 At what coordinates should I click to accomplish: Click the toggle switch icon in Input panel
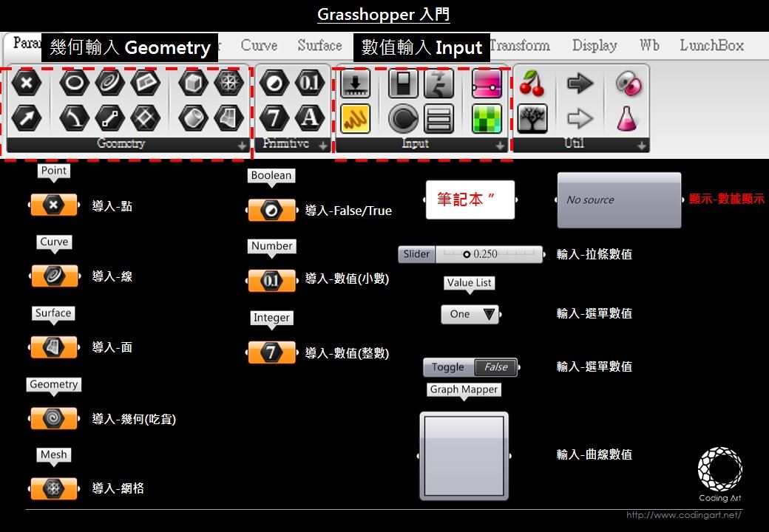(x=402, y=83)
